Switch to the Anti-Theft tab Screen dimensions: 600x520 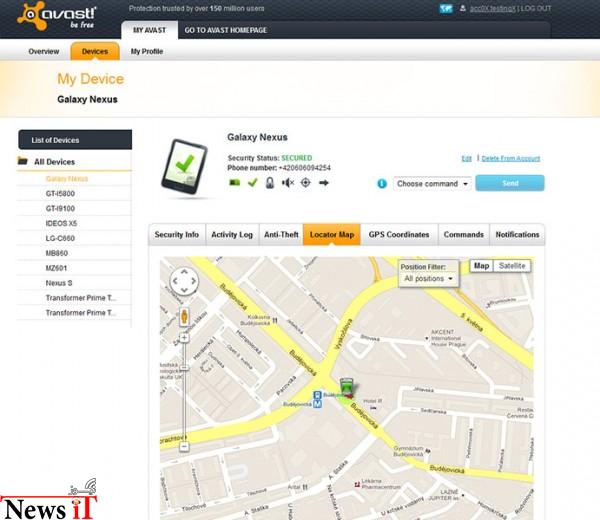point(281,235)
